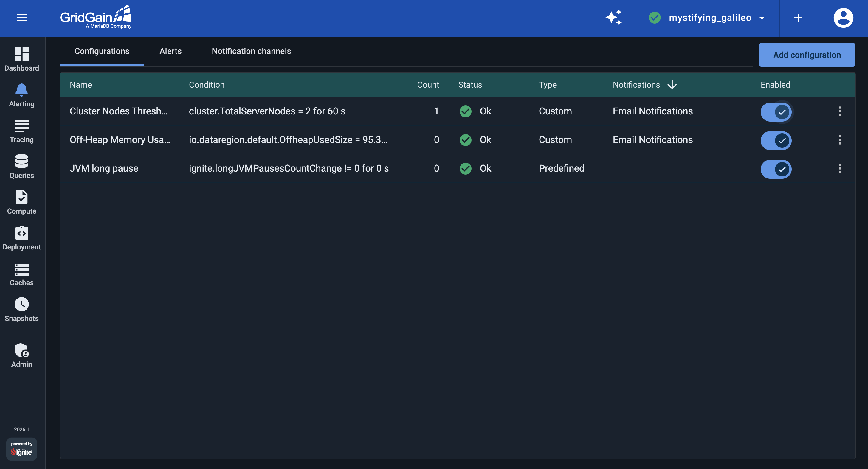Image resolution: width=868 pixels, height=469 pixels.
Task: Open the hamburger navigation menu
Action: [x=22, y=18]
